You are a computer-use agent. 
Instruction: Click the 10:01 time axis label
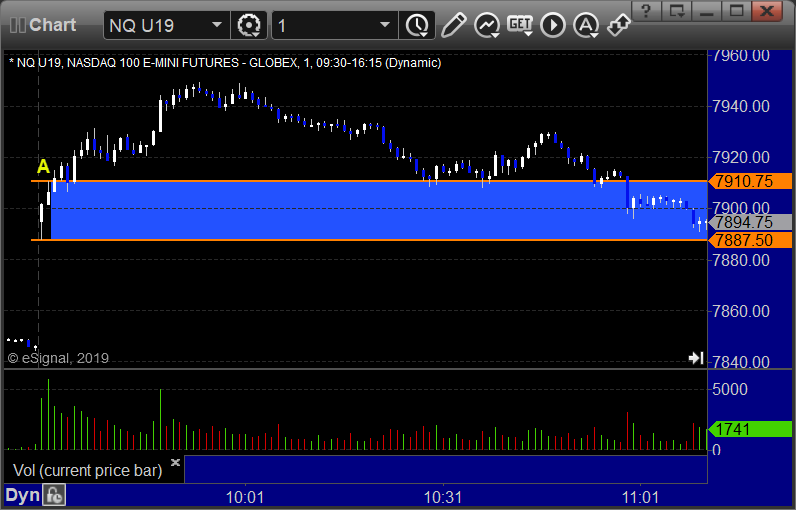coord(245,497)
